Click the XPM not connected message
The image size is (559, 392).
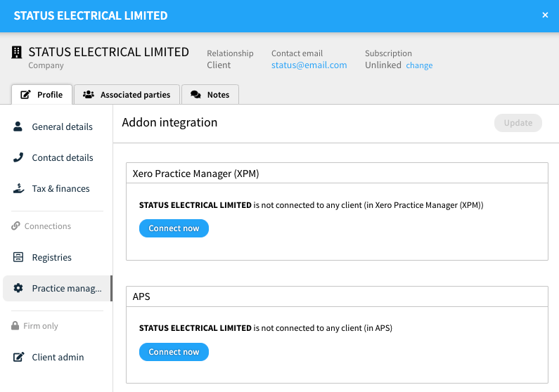311,205
